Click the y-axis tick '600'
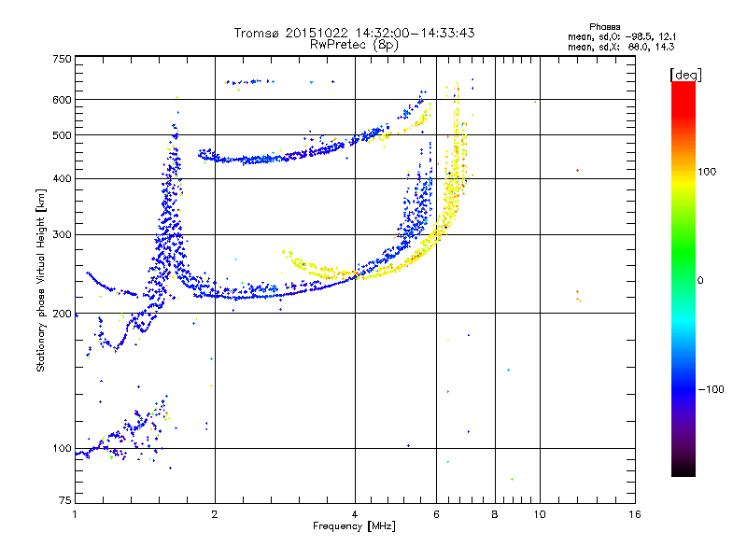 [62, 100]
